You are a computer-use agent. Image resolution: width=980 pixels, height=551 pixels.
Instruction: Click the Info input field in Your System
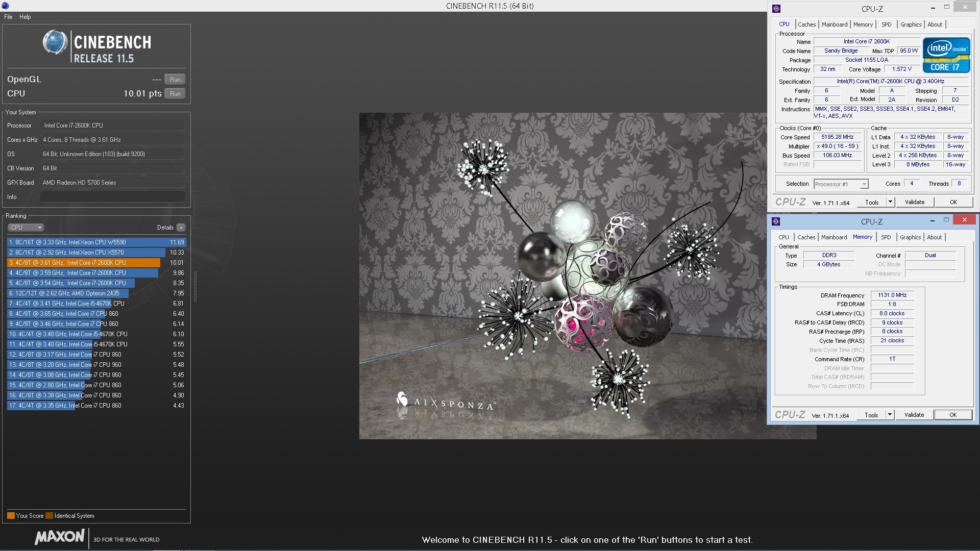click(x=113, y=197)
